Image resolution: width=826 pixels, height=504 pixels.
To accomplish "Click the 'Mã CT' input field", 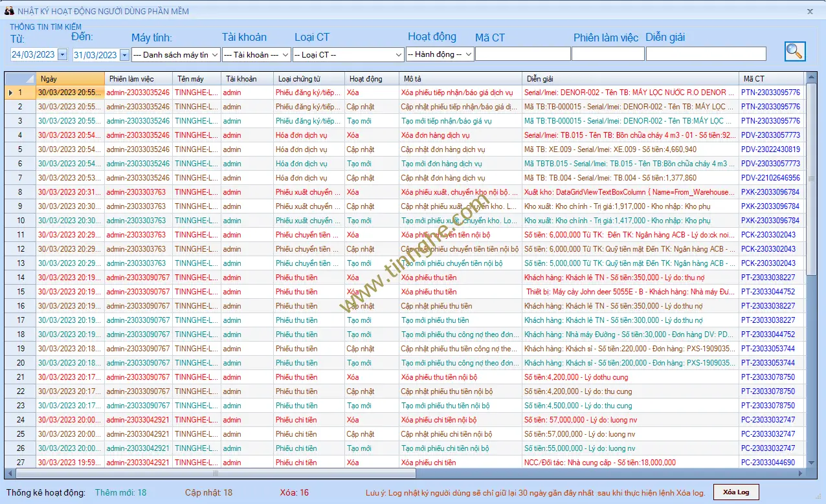I will [522, 54].
